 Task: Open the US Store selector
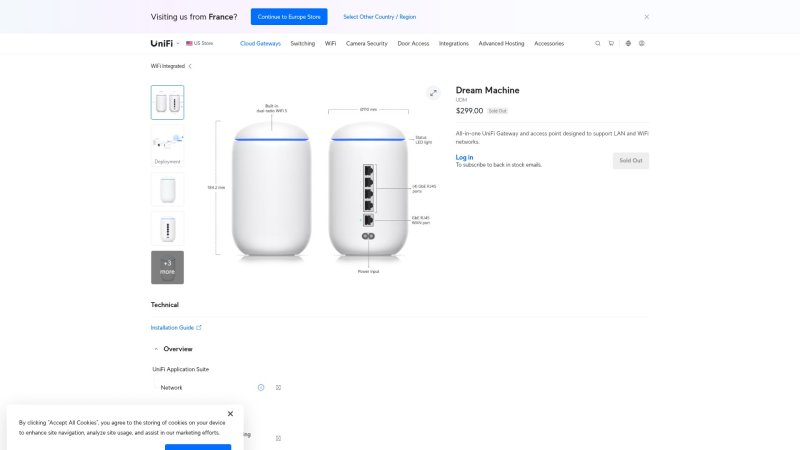click(199, 43)
